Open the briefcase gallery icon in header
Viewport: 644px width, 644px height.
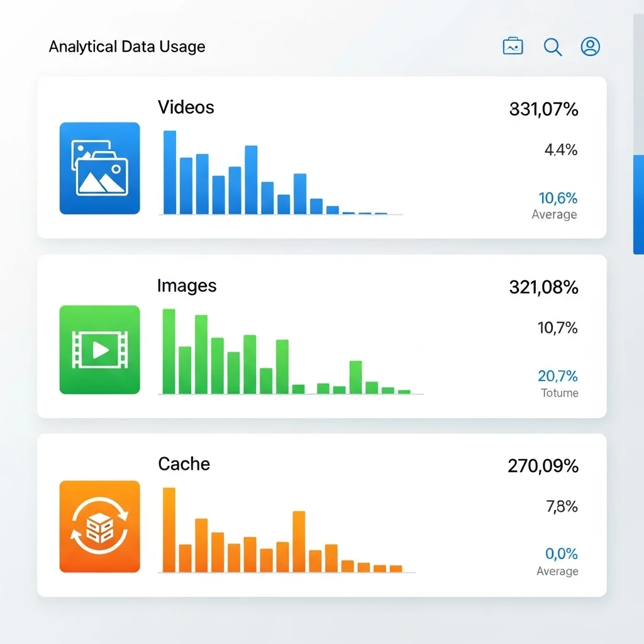click(x=513, y=47)
